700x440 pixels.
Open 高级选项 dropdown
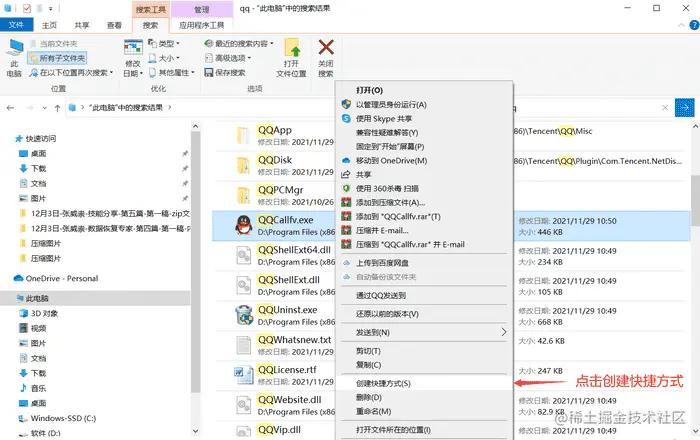click(x=228, y=58)
